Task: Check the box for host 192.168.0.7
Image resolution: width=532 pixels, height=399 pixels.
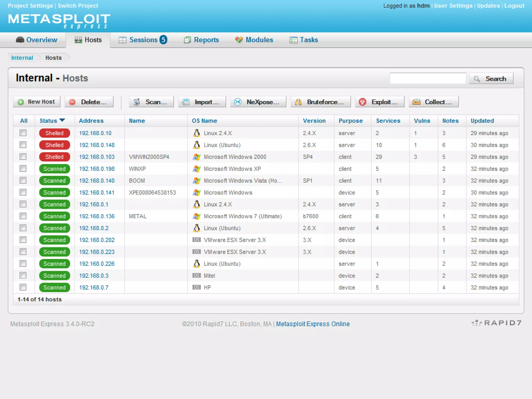Action: pos(23,287)
